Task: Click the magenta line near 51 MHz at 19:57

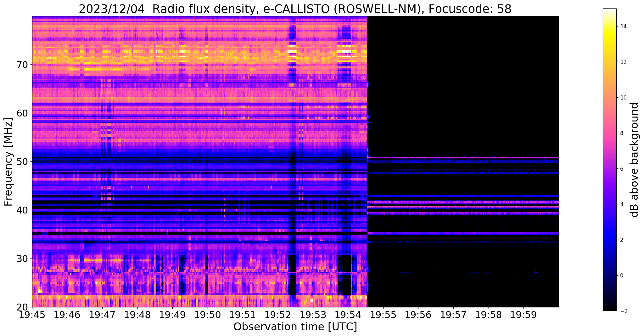Action: click(453, 157)
